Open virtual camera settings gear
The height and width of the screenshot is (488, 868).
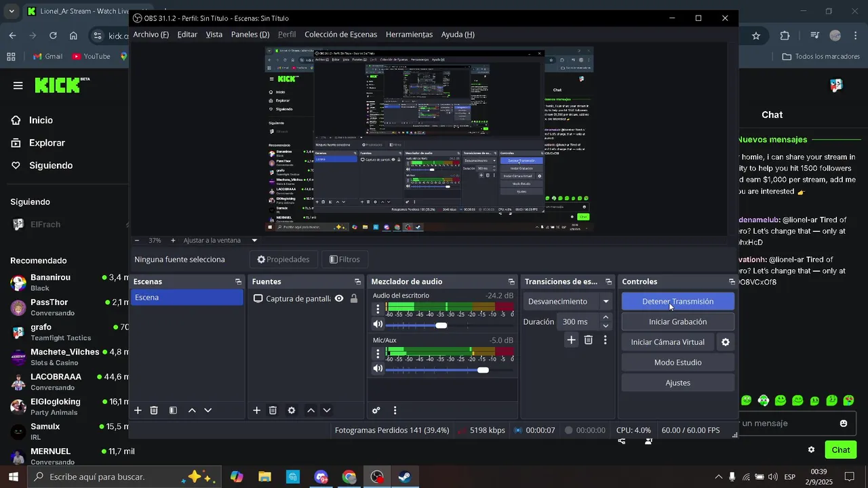(726, 342)
